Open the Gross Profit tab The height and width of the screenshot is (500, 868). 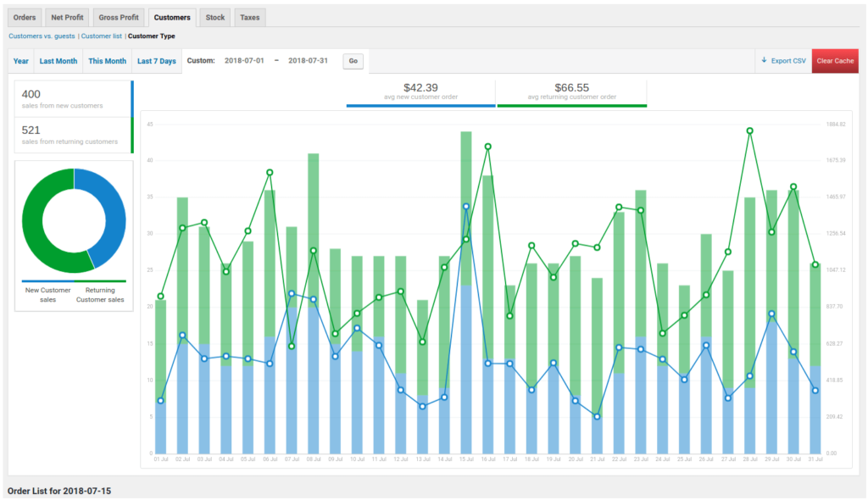pos(119,18)
